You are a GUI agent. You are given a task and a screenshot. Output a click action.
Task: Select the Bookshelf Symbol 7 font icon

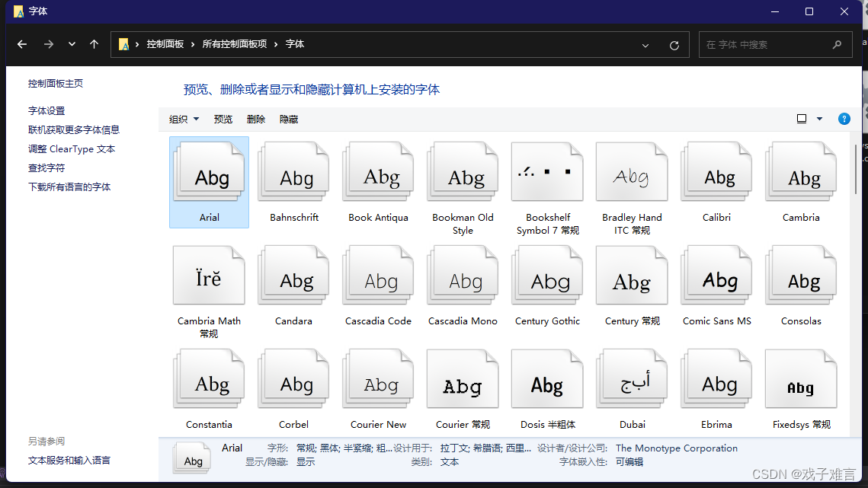pyautogui.click(x=547, y=172)
